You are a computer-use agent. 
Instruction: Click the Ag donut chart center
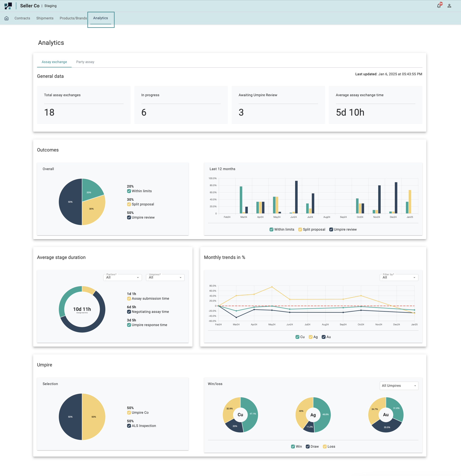pos(313,415)
